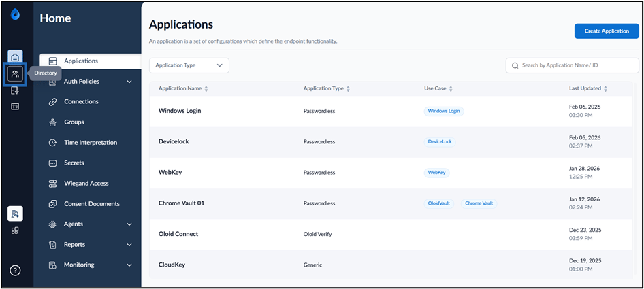Image resolution: width=644 pixels, height=289 pixels.
Task: Click the Wiegand Access icon
Action: coord(52,184)
